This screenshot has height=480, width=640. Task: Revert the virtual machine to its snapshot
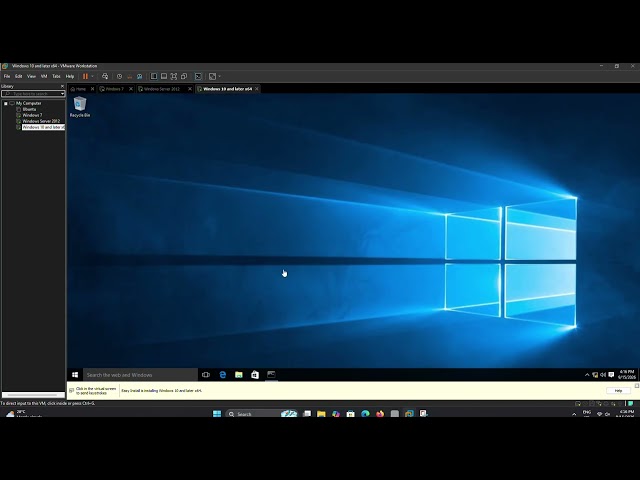point(130,76)
